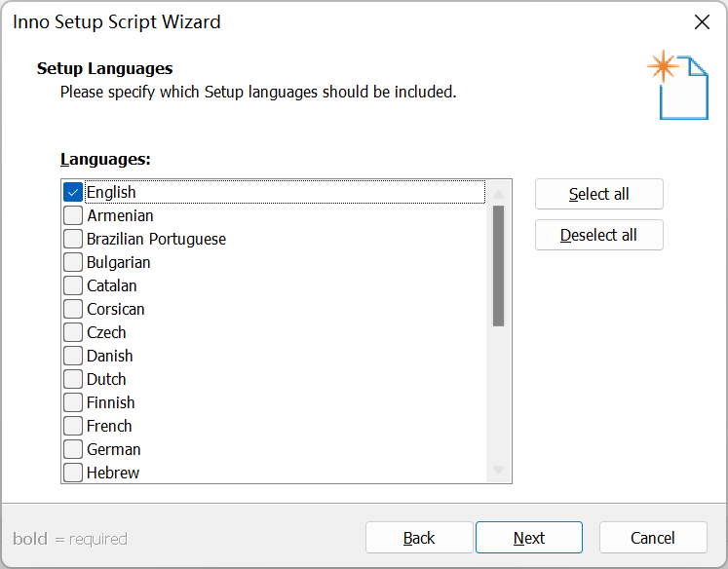Enable the German language checkbox
Screen dimensions: 728x569
tap(73, 449)
